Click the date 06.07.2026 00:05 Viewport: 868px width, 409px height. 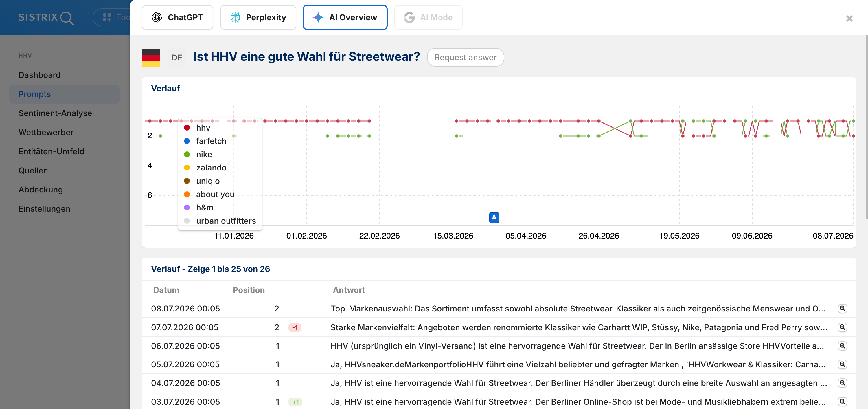tap(185, 346)
